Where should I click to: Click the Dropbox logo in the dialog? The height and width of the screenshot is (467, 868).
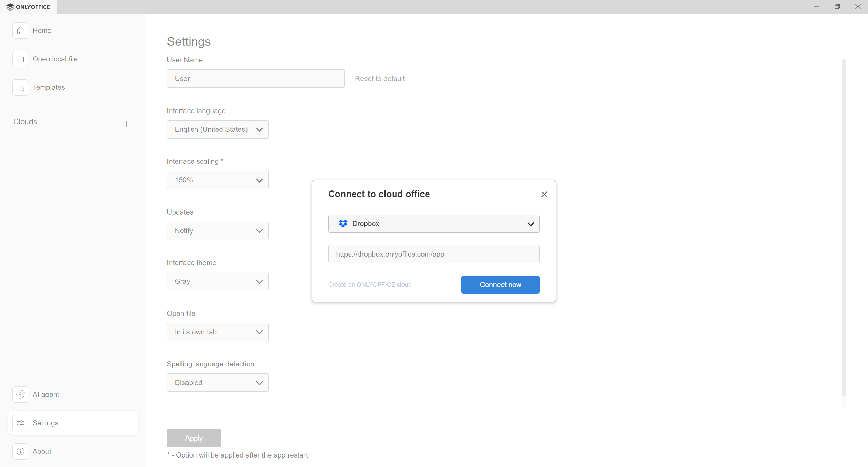click(343, 224)
